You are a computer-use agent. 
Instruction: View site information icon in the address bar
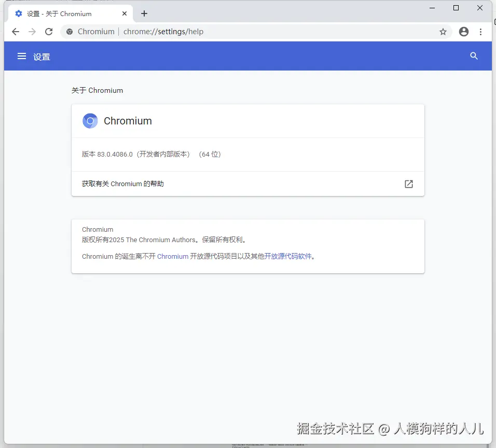(x=70, y=32)
